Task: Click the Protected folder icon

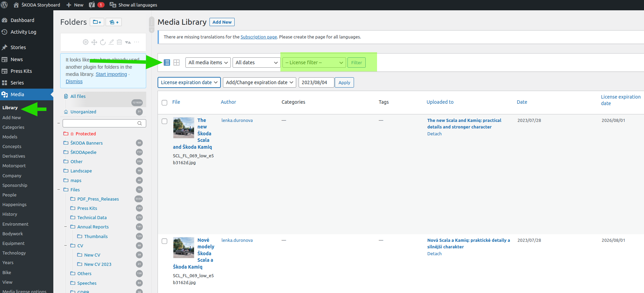Action: pyautogui.click(x=66, y=134)
